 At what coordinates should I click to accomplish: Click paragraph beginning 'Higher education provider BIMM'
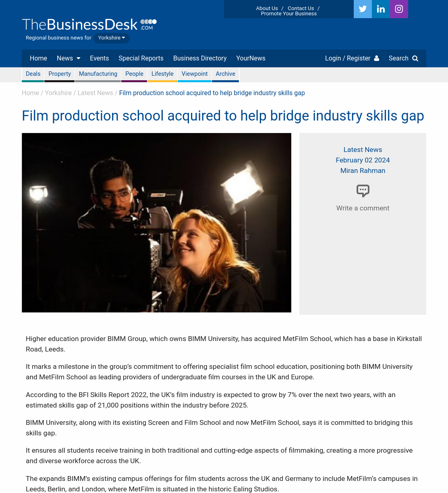(224, 344)
